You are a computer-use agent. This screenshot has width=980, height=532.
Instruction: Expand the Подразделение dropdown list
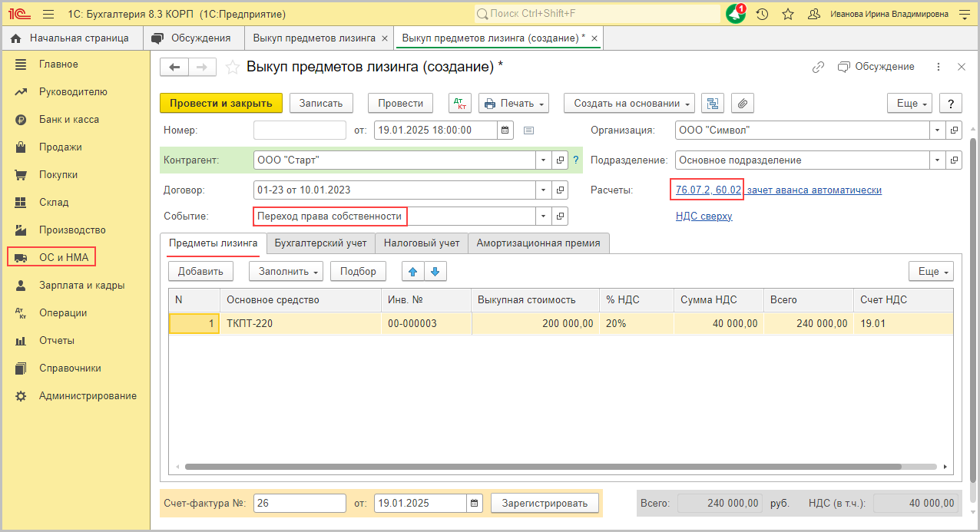click(938, 160)
